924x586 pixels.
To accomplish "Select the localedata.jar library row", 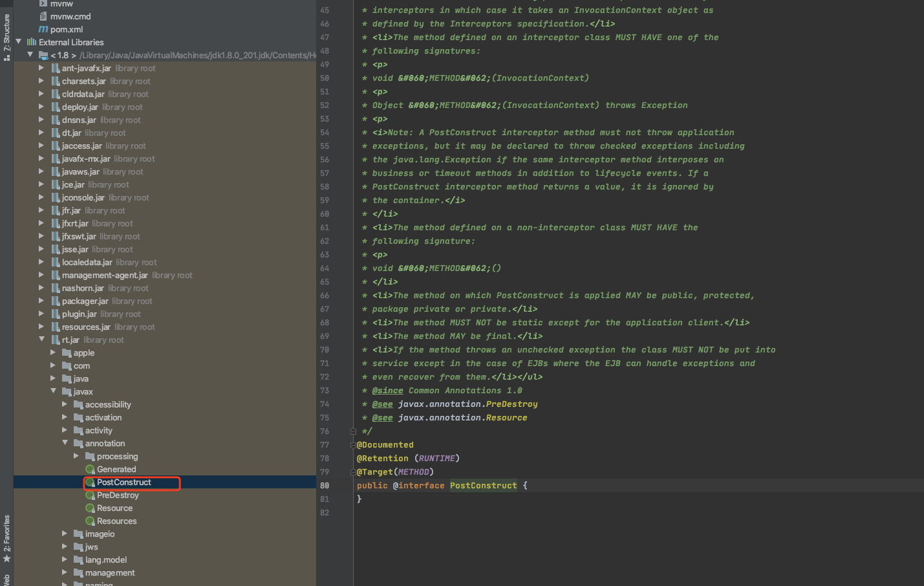I will [165, 262].
